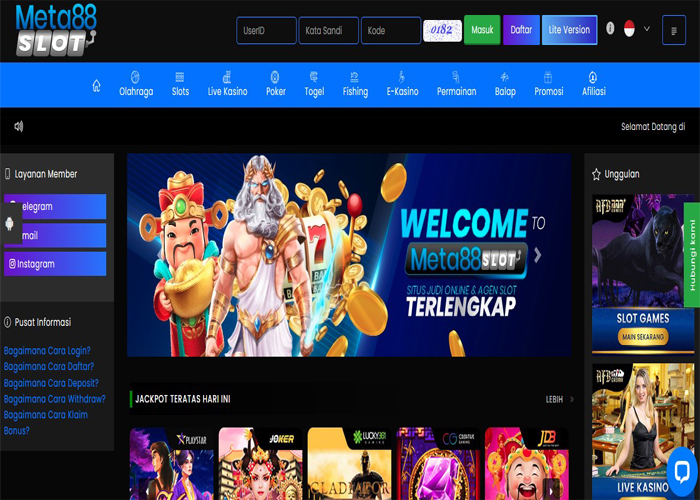
Task: Click the Meta88 Slot logo
Action: tap(55, 30)
